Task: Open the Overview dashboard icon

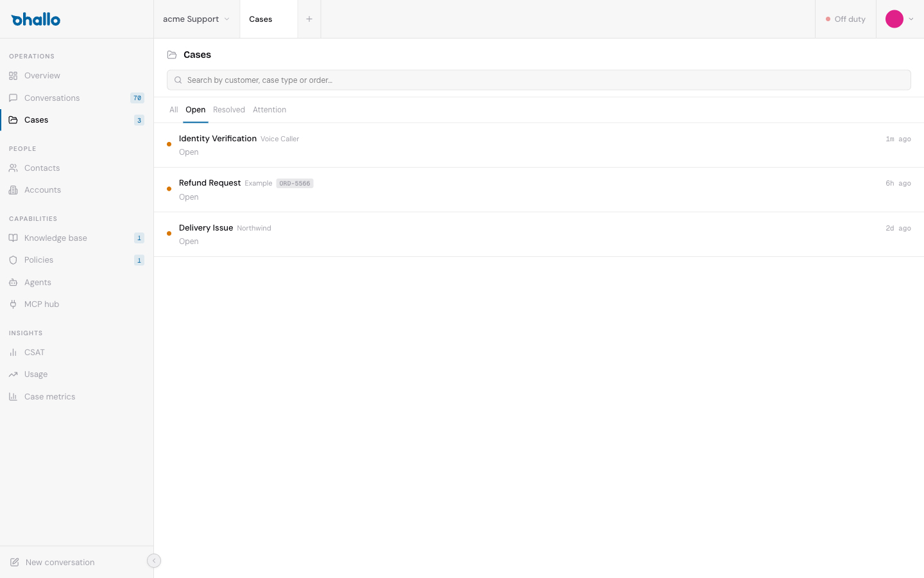Action: pos(13,76)
